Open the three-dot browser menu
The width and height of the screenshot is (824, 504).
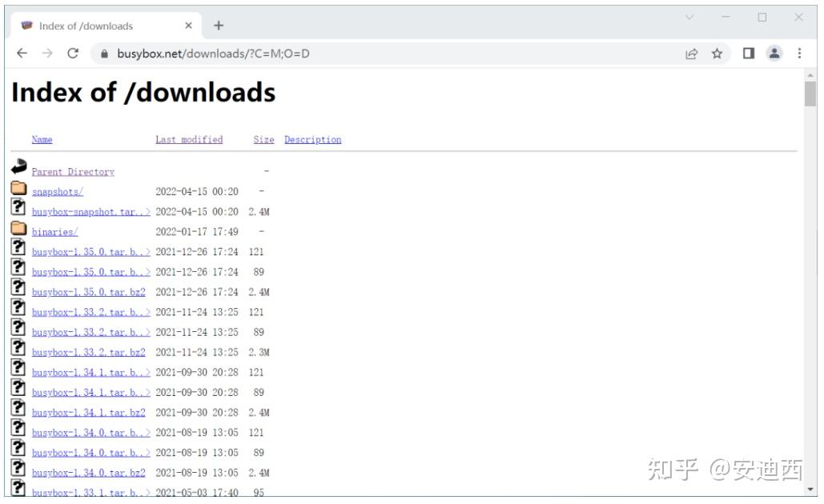click(799, 54)
